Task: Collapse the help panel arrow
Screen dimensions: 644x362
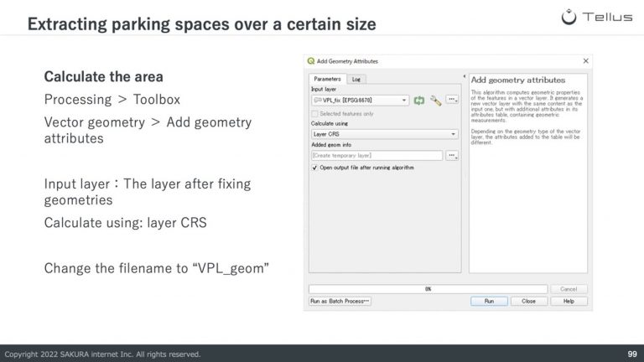Action: 464,77
